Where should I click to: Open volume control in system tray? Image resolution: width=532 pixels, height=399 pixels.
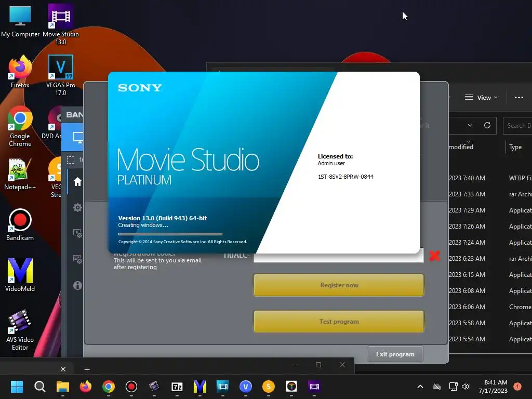465,387
